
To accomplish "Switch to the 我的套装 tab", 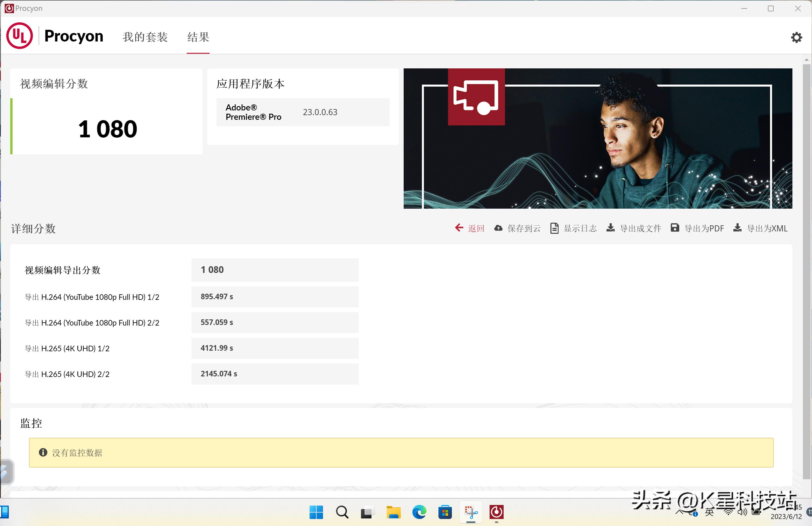I will click(145, 37).
